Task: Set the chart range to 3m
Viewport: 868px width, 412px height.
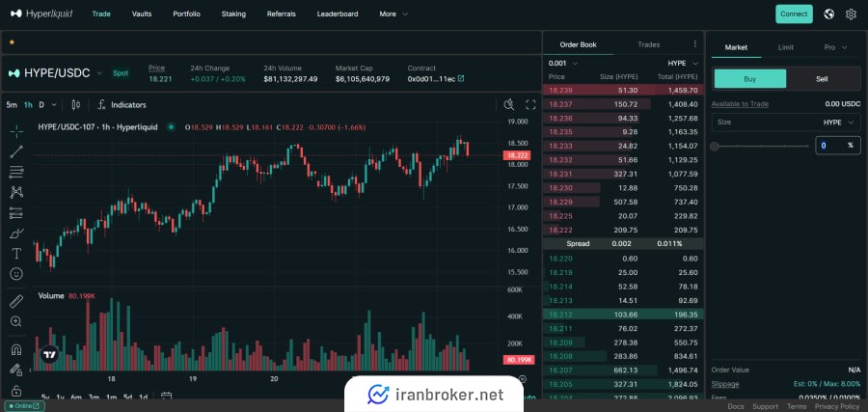Action: click(x=94, y=398)
